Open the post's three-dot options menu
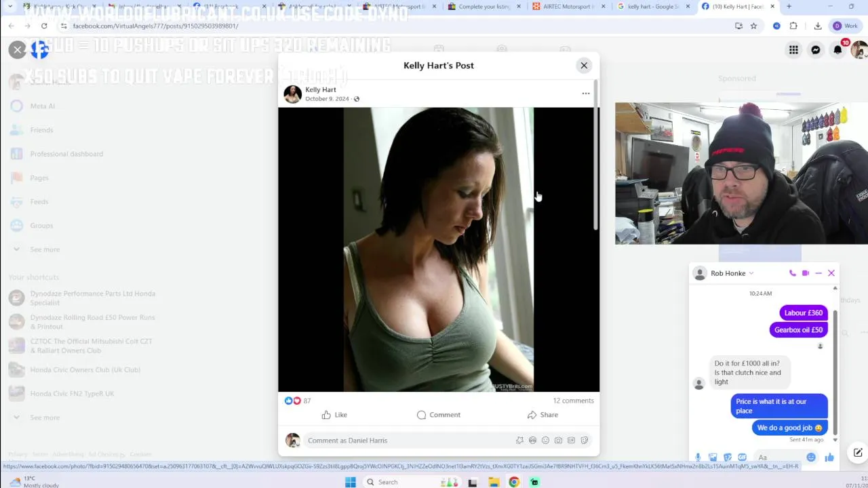 click(586, 94)
